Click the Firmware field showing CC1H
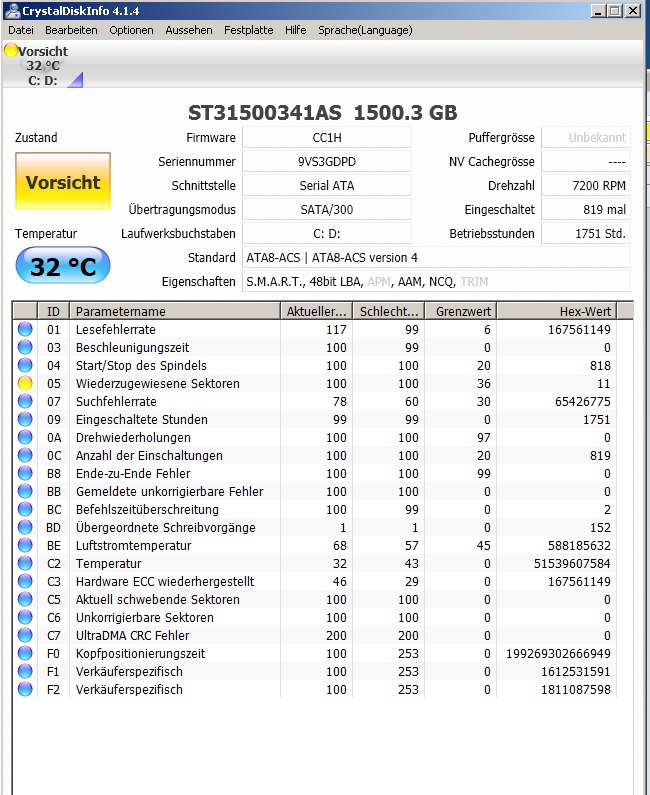This screenshot has height=795, width=650. pos(327,137)
